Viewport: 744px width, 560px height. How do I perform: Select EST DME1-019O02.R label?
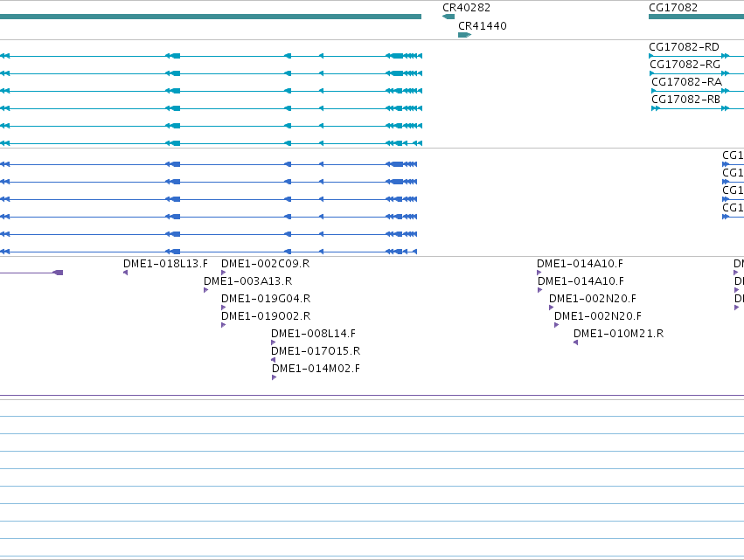[x=266, y=316]
